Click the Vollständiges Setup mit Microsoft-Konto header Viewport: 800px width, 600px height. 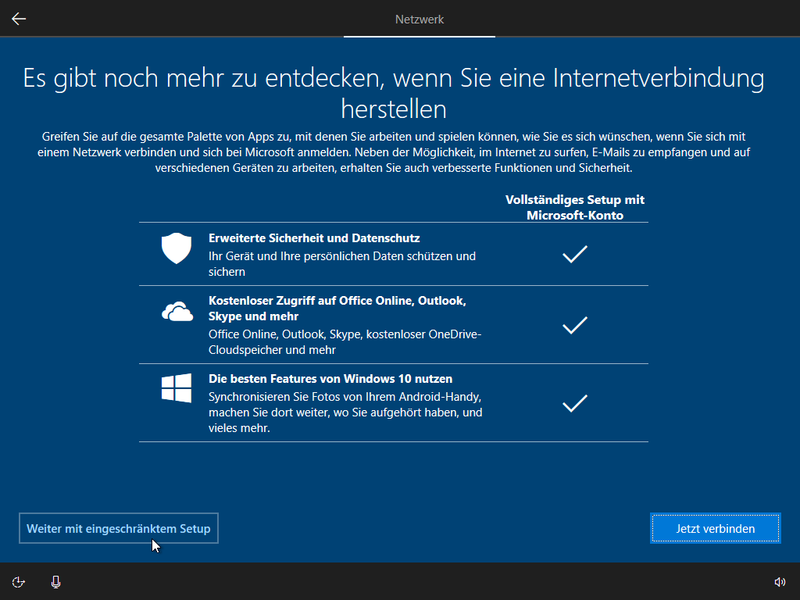coord(575,207)
